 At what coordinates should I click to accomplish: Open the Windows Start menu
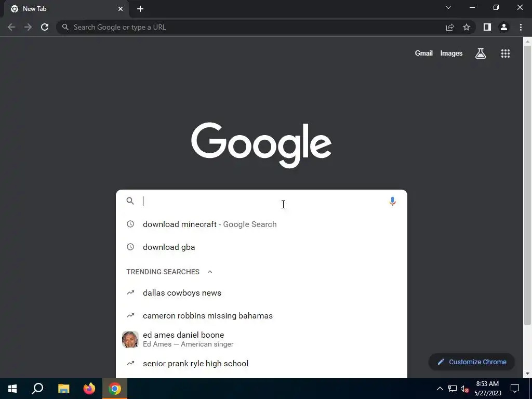pyautogui.click(x=12, y=389)
